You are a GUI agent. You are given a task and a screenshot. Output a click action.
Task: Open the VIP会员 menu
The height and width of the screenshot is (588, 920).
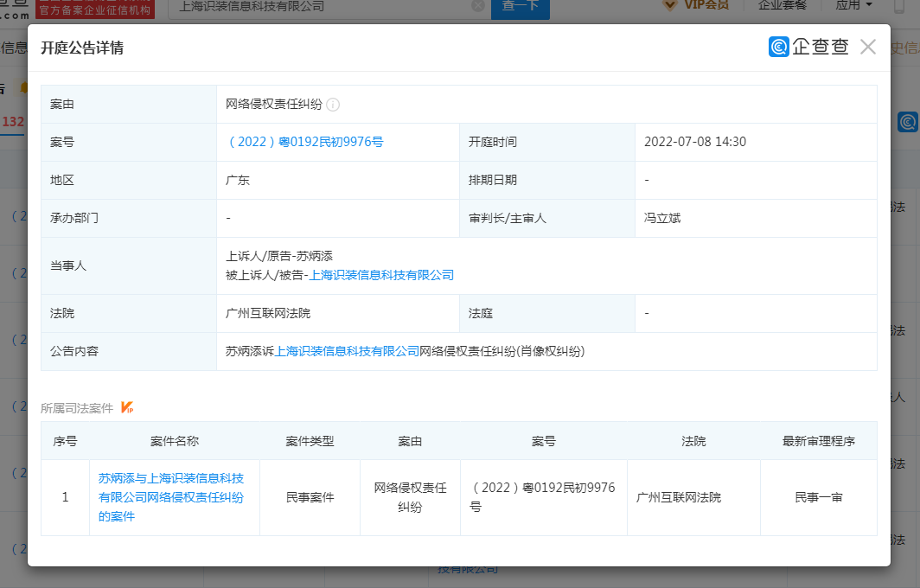696,5
